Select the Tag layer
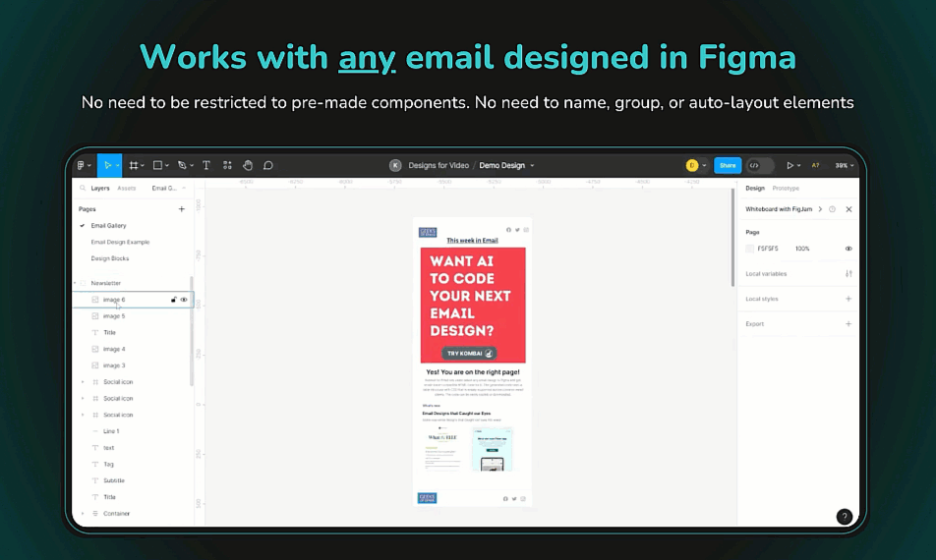This screenshot has height=560, width=936. [108, 464]
